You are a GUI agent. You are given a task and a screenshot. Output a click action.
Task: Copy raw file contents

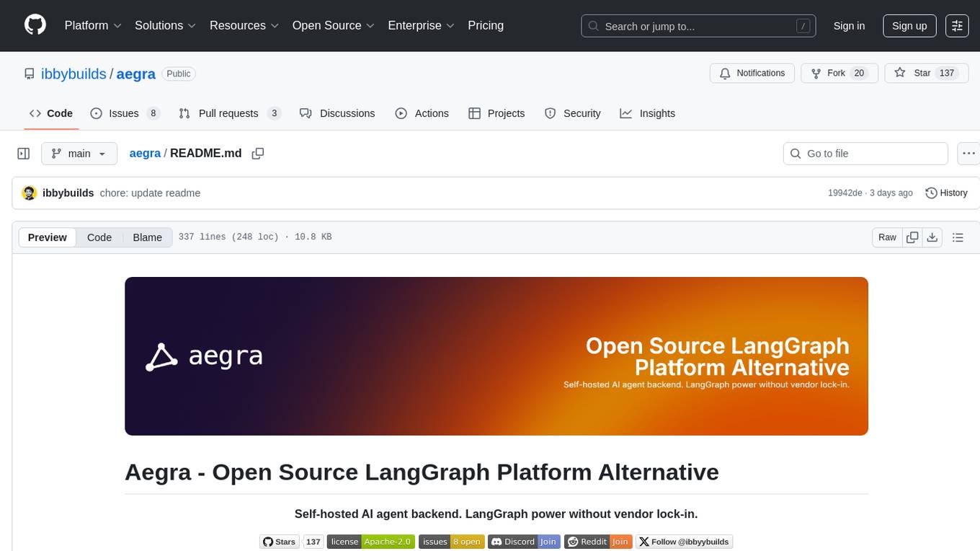(912, 237)
